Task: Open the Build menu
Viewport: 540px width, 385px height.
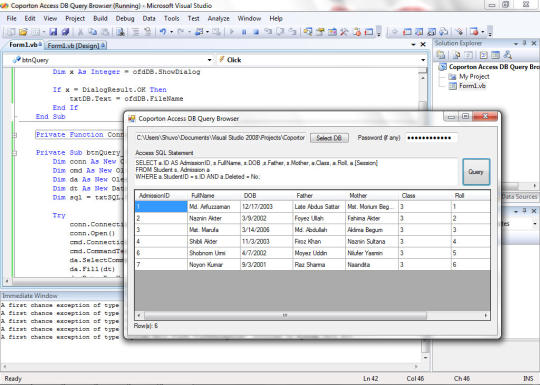Action: 100,18
